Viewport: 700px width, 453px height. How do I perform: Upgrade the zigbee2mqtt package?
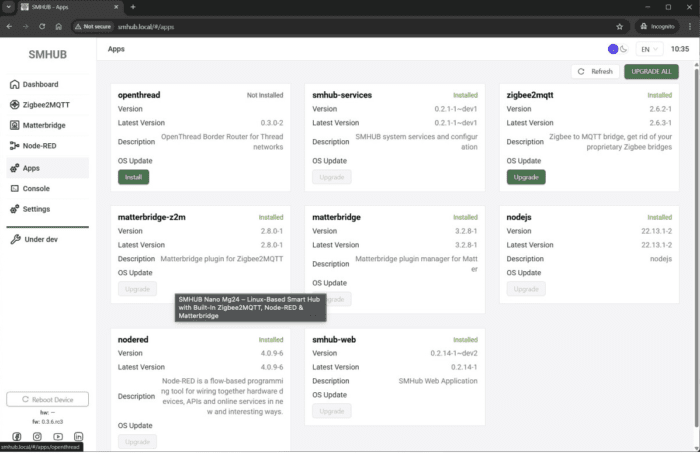pyautogui.click(x=526, y=177)
